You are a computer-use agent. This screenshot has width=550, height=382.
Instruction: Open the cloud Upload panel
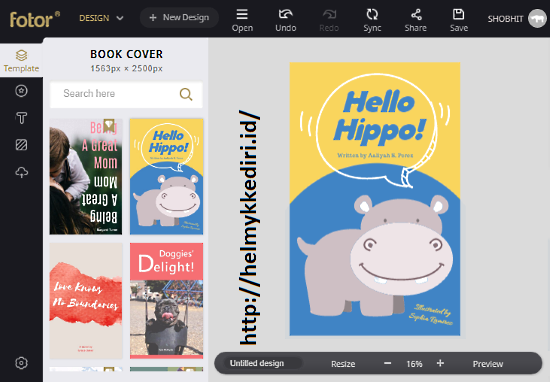[x=21, y=172]
